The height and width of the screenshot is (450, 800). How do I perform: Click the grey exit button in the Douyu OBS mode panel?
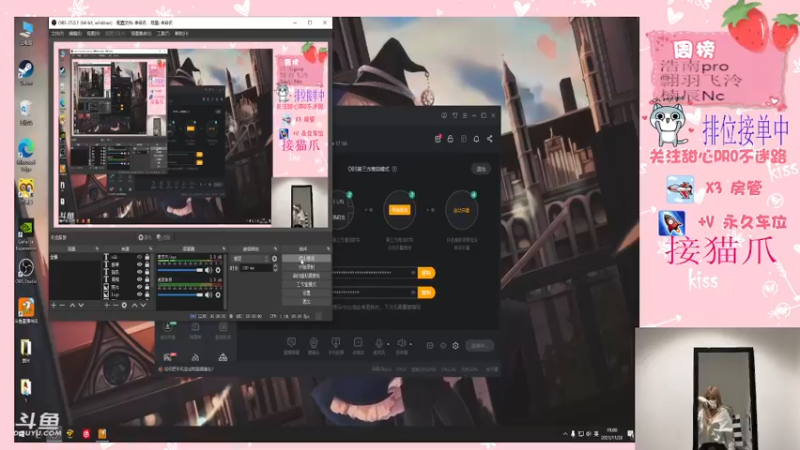point(481,169)
